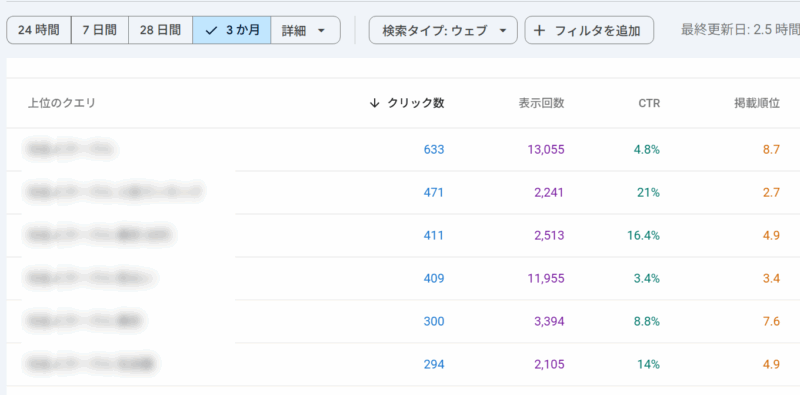
Task: Click the CTR value 3.4%
Action: pyautogui.click(x=647, y=278)
